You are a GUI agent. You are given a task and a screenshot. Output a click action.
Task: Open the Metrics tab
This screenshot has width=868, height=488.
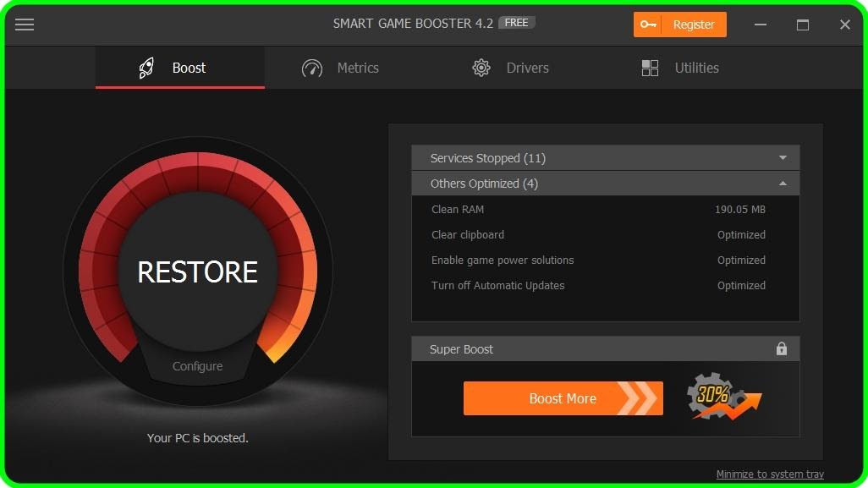(340, 68)
